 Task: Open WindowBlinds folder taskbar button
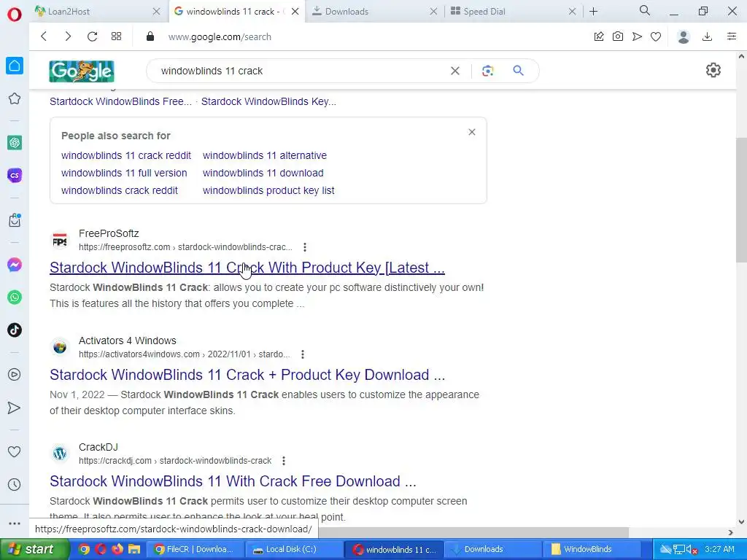[592, 549]
